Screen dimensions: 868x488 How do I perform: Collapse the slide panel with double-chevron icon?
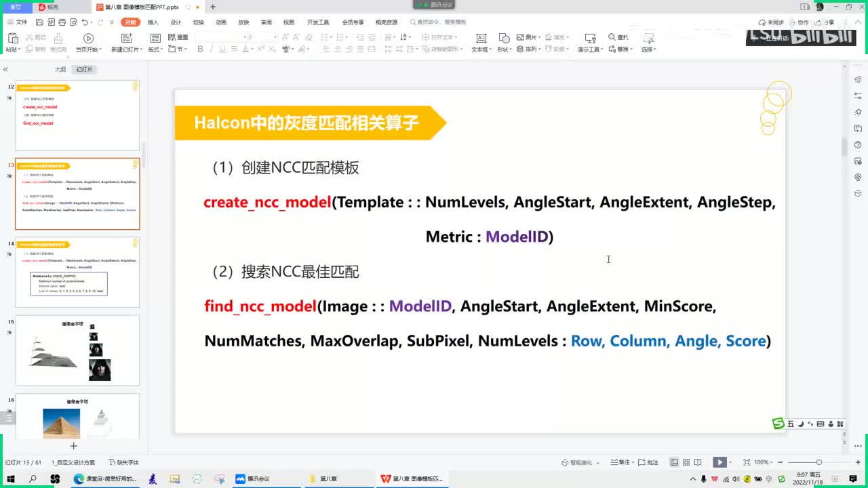click(5, 69)
